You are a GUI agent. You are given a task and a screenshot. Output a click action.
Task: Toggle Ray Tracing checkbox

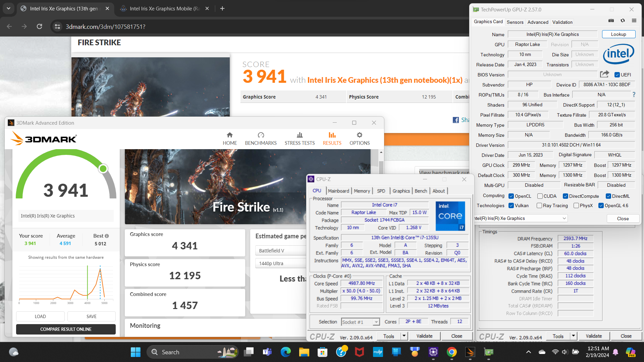539,205
